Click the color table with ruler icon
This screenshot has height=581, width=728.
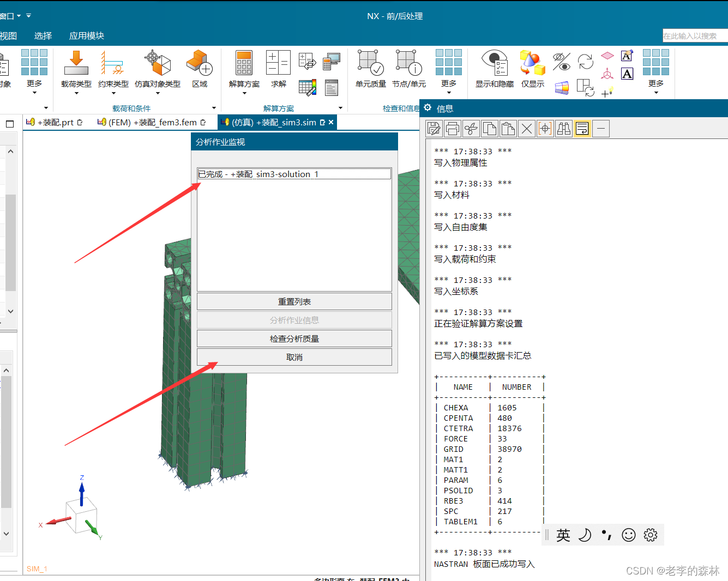308,88
